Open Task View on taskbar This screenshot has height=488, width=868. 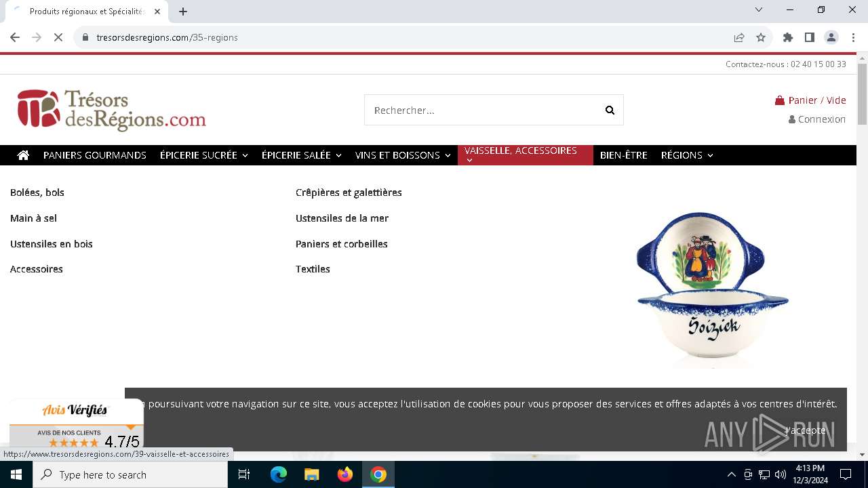pyautogui.click(x=244, y=474)
